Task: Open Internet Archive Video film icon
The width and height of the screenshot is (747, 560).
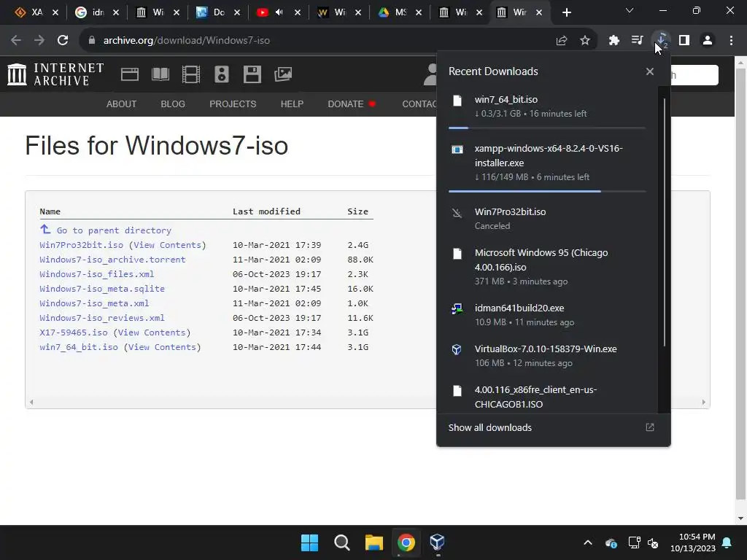Action: click(191, 74)
